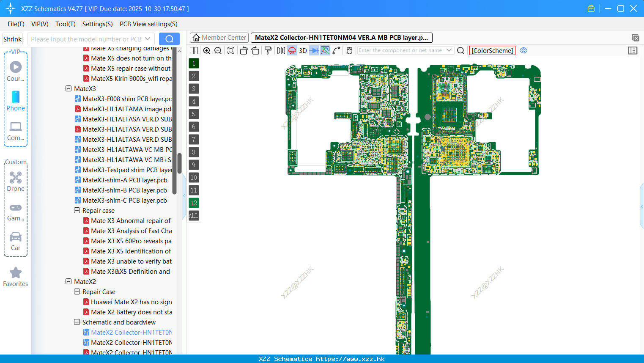
Task: Click the file tree vertical scrollbar thumb
Action: pos(179,163)
